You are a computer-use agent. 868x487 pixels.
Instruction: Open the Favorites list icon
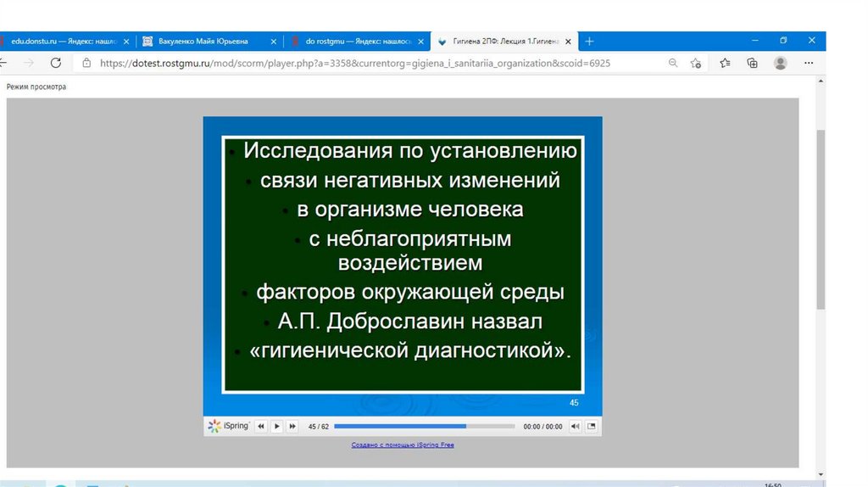point(725,63)
